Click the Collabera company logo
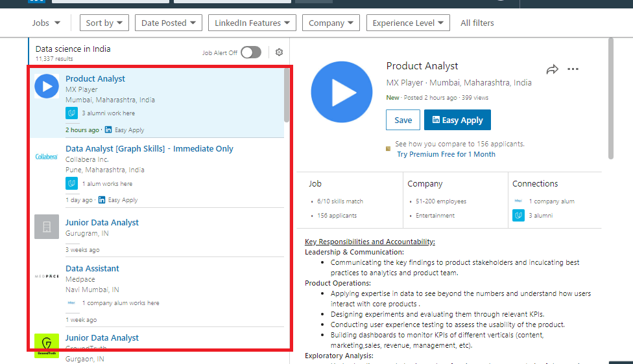This screenshot has width=633, height=364. [47, 156]
